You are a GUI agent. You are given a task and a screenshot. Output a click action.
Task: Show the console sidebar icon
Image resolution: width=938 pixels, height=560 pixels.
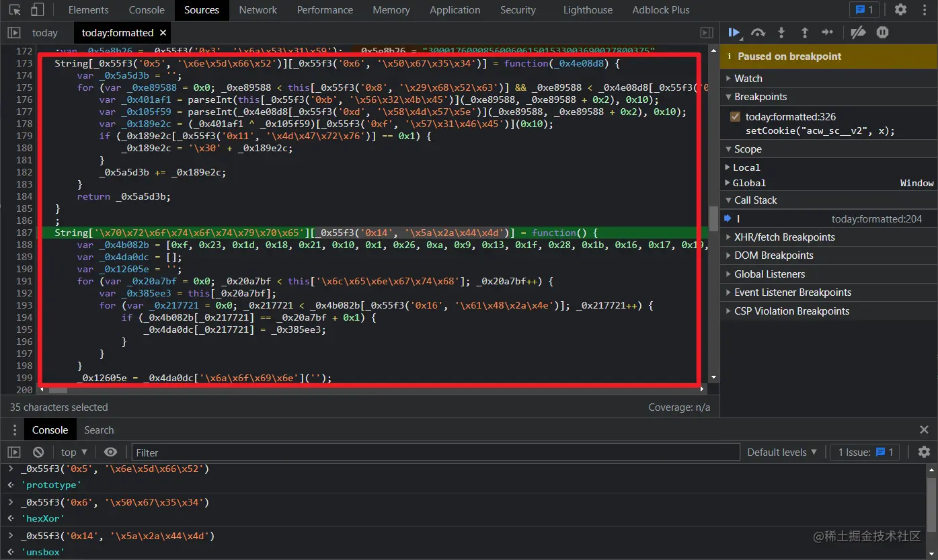pyautogui.click(x=14, y=452)
